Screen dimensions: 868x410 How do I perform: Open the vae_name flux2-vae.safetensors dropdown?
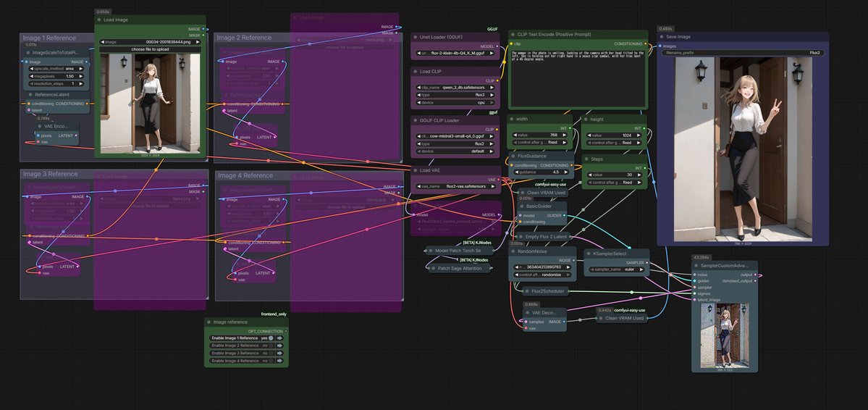(457, 187)
